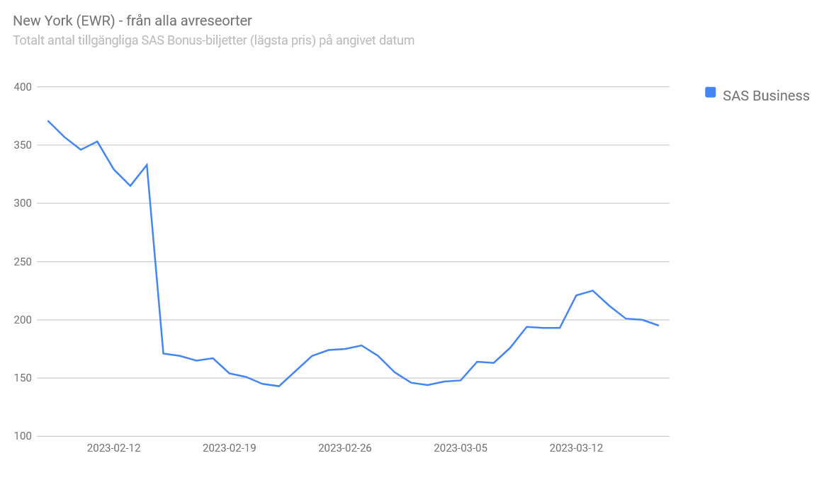
Task: Click the chart title New York (EWR)
Action: point(132,21)
